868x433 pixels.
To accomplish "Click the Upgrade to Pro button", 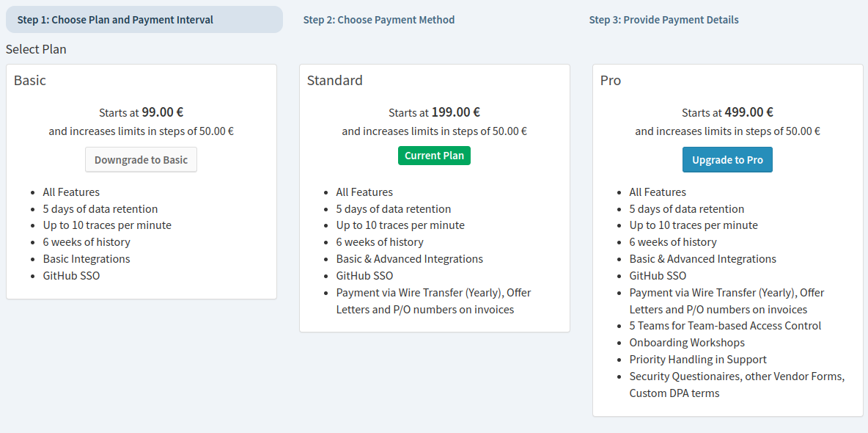I will [x=727, y=160].
